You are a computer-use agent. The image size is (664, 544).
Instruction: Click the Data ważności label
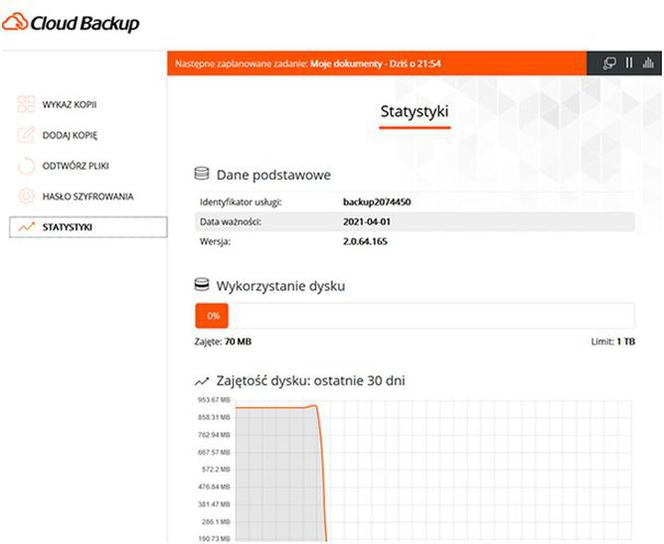point(230,222)
